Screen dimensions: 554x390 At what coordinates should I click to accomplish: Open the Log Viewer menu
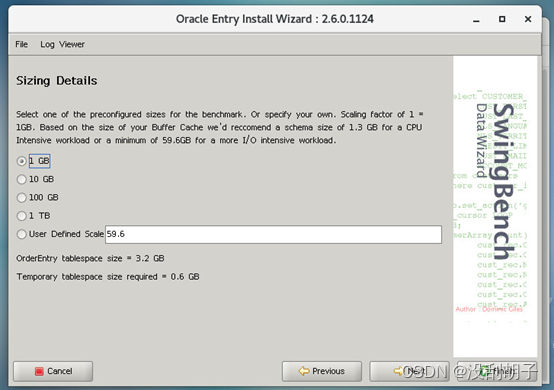(x=62, y=44)
